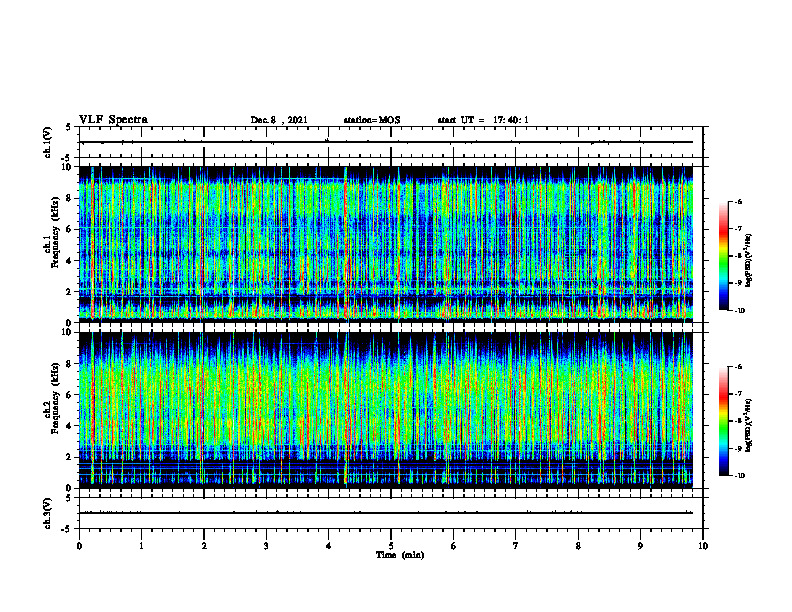This screenshot has height=612, width=792.
Task: Click the "Time (min)" axis title
Action: [400, 555]
